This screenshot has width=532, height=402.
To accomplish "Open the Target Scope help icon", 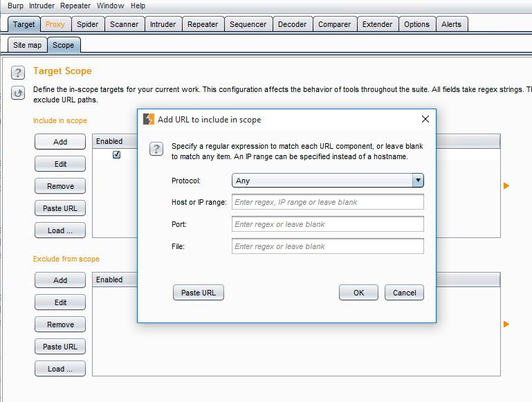I will pyautogui.click(x=18, y=73).
